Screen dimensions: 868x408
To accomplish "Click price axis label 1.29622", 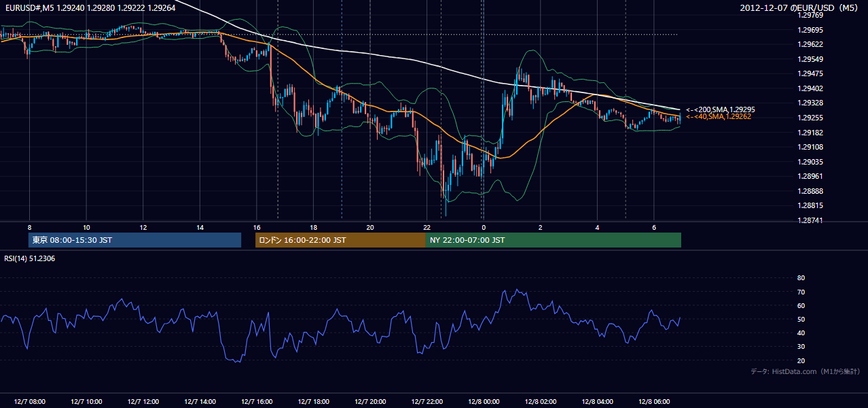I will point(810,44).
